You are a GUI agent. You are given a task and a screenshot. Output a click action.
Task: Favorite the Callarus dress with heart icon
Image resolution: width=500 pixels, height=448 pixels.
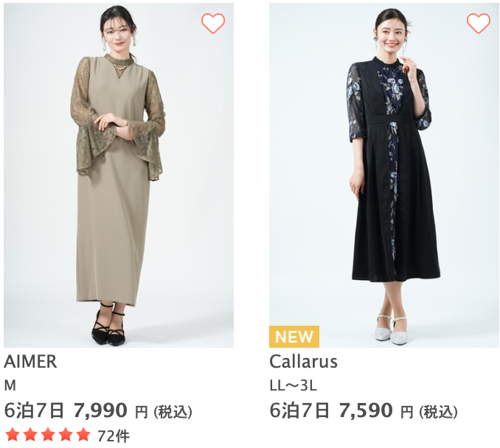[x=479, y=24]
